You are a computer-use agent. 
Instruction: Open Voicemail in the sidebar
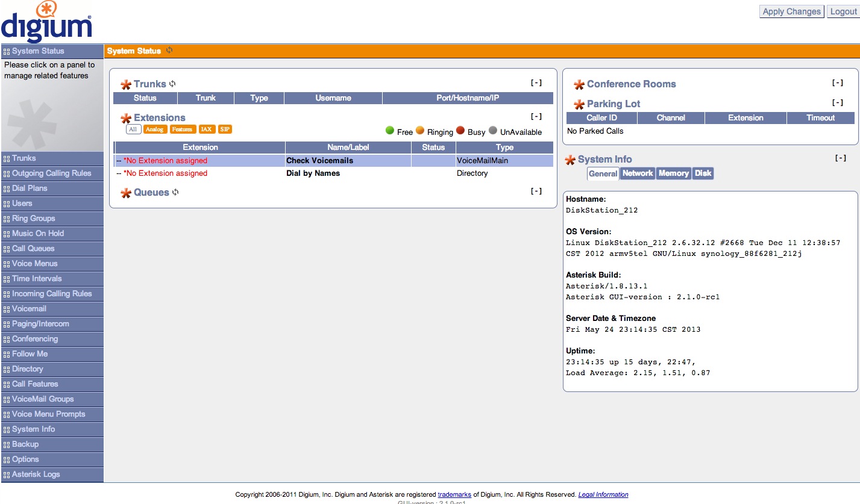point(52,309)
